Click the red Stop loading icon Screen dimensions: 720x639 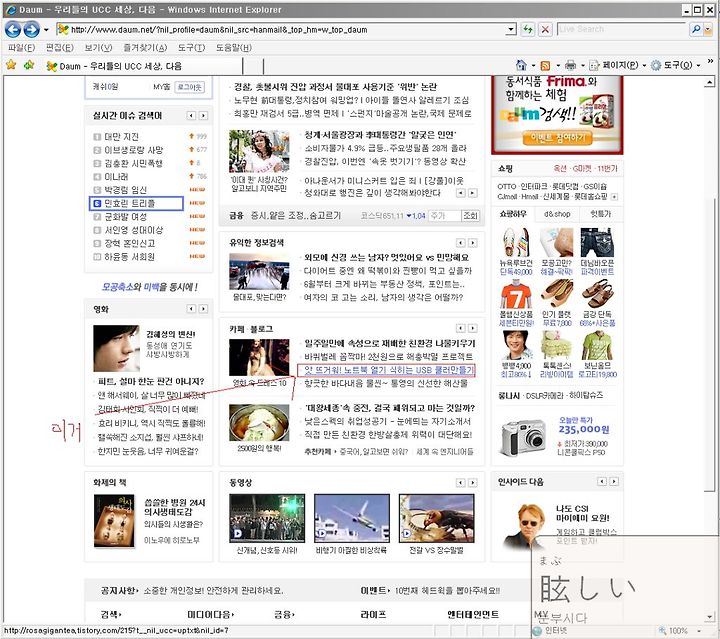pyautogui.click(x=545, y=30)
